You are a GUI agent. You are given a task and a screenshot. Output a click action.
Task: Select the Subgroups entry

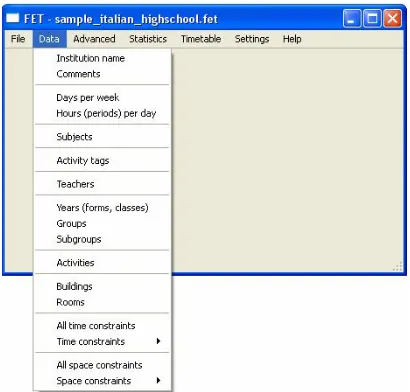pyautogui.click(x=103, y=239)
